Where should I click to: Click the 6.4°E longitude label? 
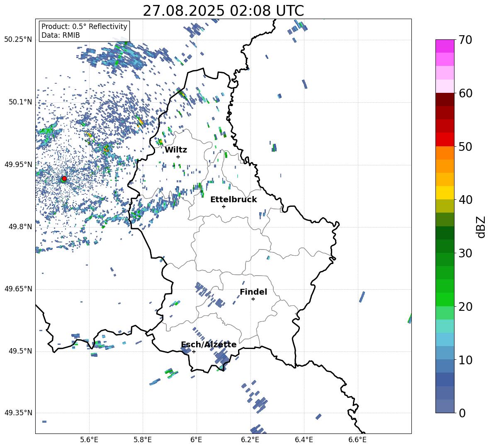tap(304, 440)
